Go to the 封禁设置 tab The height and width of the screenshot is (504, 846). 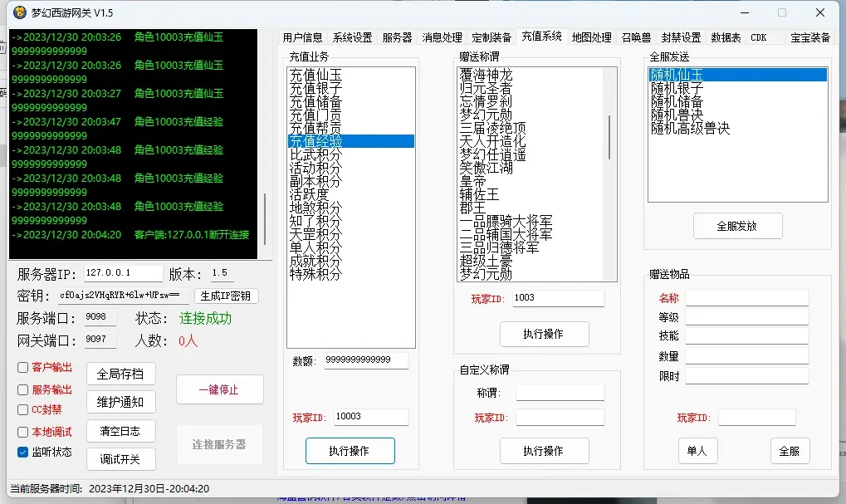pyautogui.click(x=681, y=37)
